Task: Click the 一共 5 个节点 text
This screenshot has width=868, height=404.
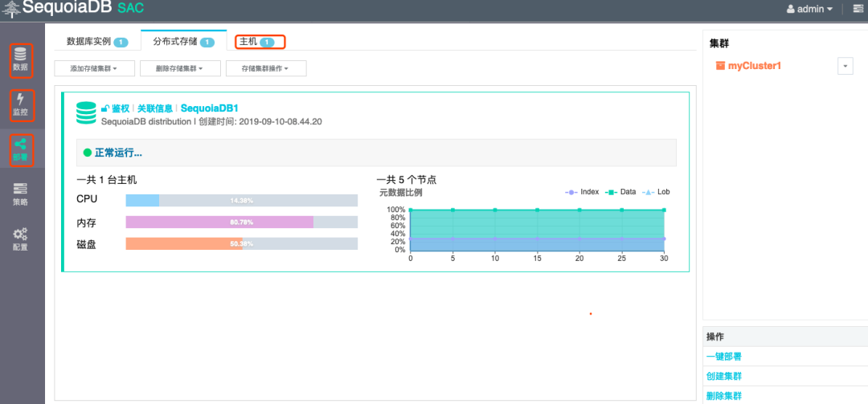Action: coord(407,180)
